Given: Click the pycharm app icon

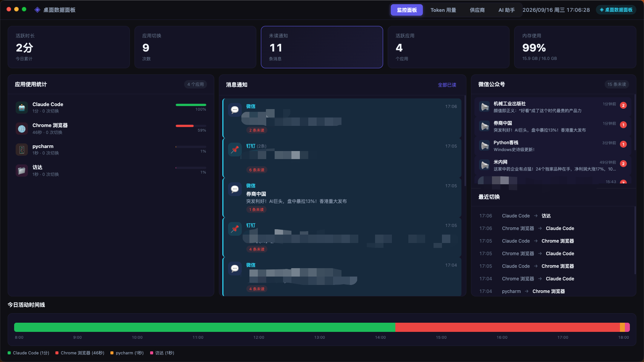Looking at the screenshot, I should pyautogui.click(x=22, y=150).
